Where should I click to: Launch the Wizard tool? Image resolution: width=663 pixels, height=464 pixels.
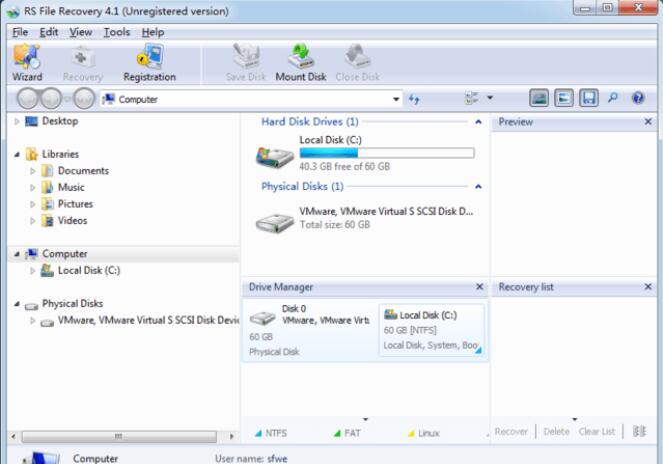(27, 63)
